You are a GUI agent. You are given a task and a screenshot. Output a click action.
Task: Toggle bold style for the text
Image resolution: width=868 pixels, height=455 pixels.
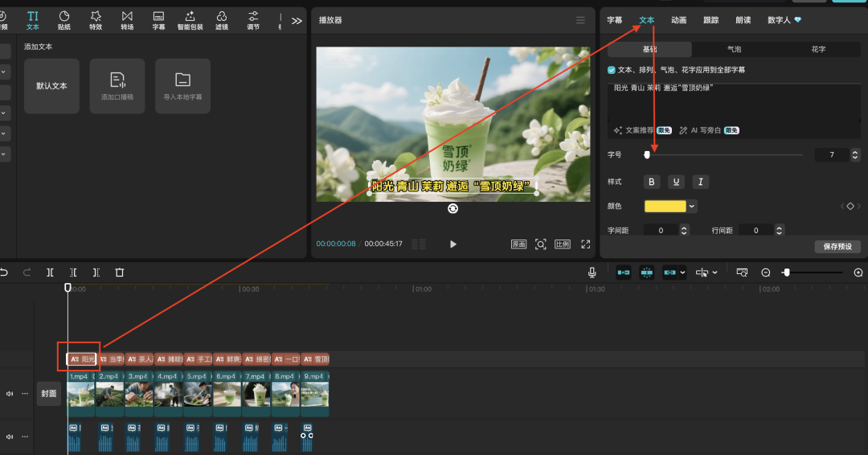(652, 182)
